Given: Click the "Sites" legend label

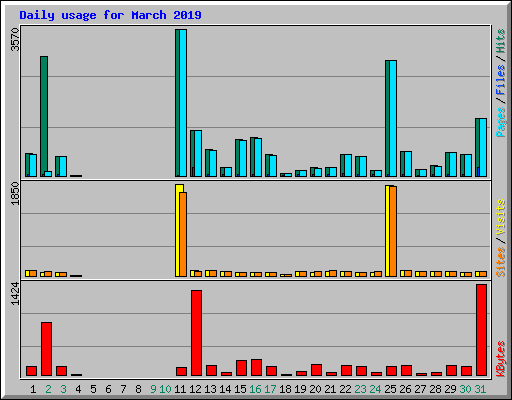Looking at the screenshot, I should pyautogui.click(x=501, y=262).
